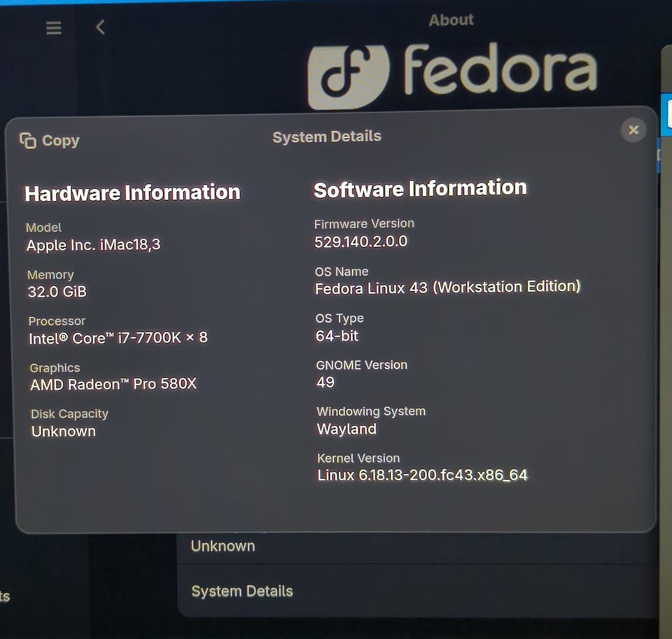The image size is (672, 639).
Task: Select the GNOME Version value '49'
Action: 325,382
